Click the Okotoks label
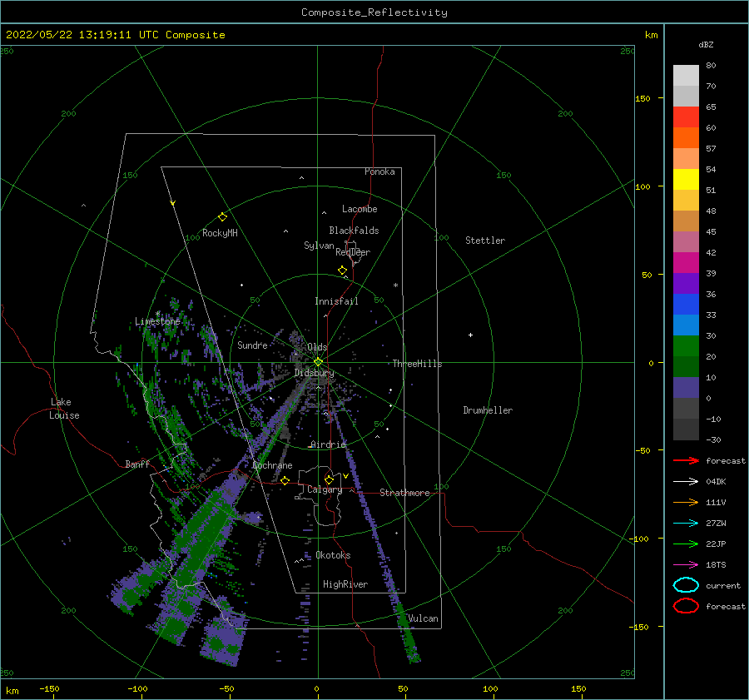The image size is (749, 700). click(334, 555)
